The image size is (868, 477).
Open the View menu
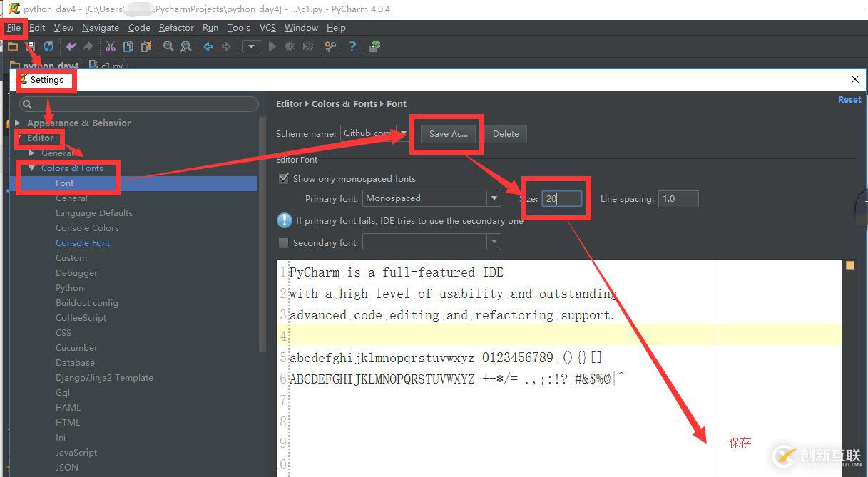[x=63, y=27]
